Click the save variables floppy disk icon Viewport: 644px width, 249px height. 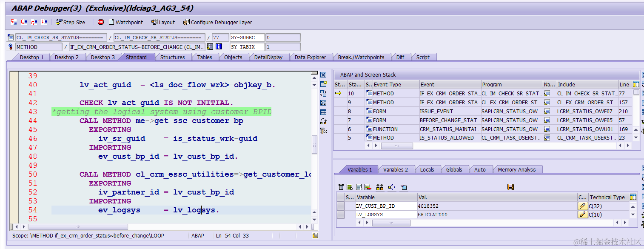pos(511,187)
